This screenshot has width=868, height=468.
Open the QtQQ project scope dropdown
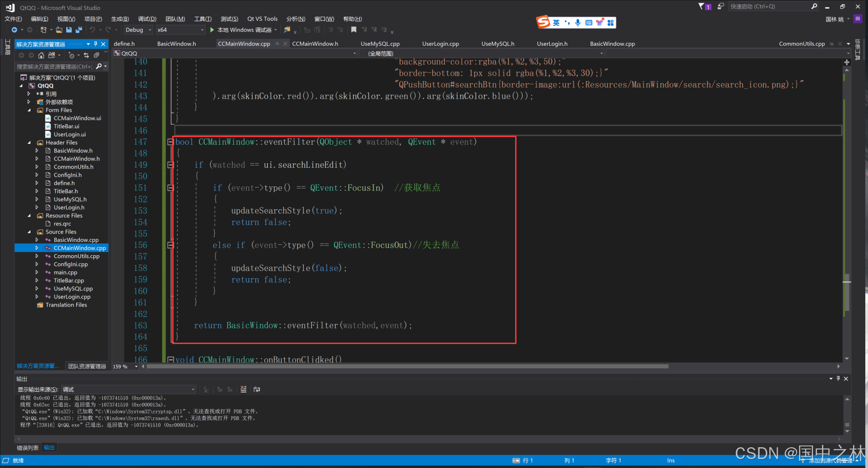pyautogui.click(x=235, y=53)
